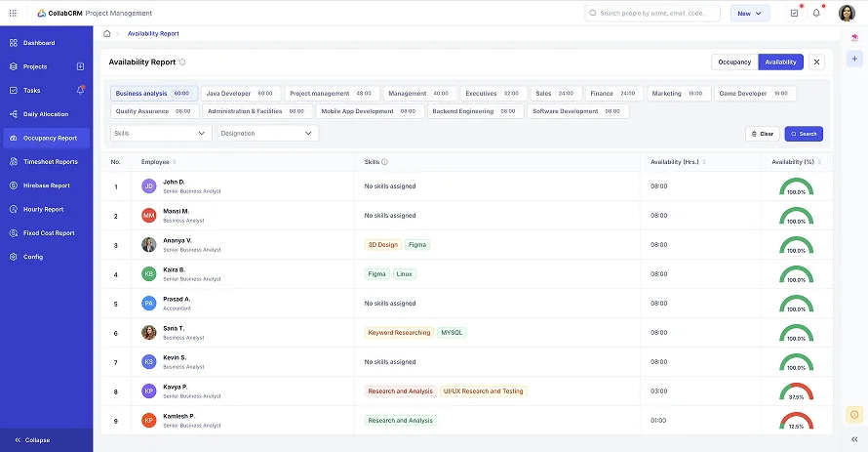Click John D.'s 100.0% availability gauge
This screenshot has width=868, height=452.
(x=796, y=186)
